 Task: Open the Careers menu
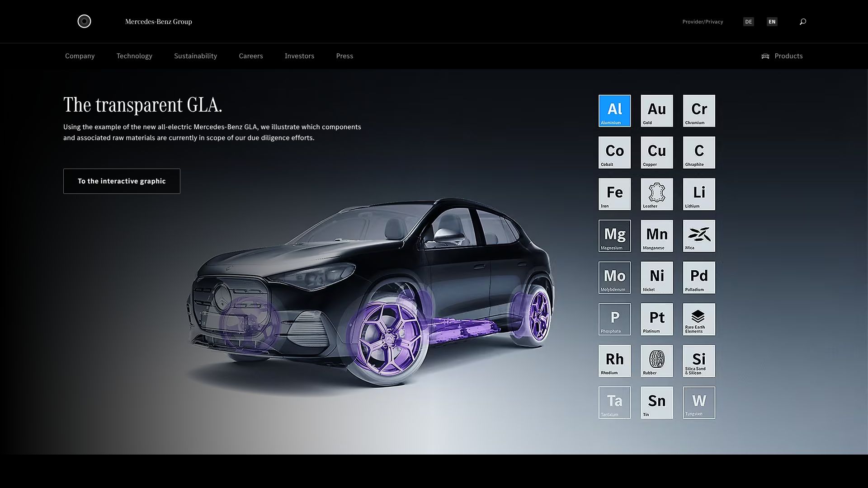pyautogui.click(x=251, y=56)
